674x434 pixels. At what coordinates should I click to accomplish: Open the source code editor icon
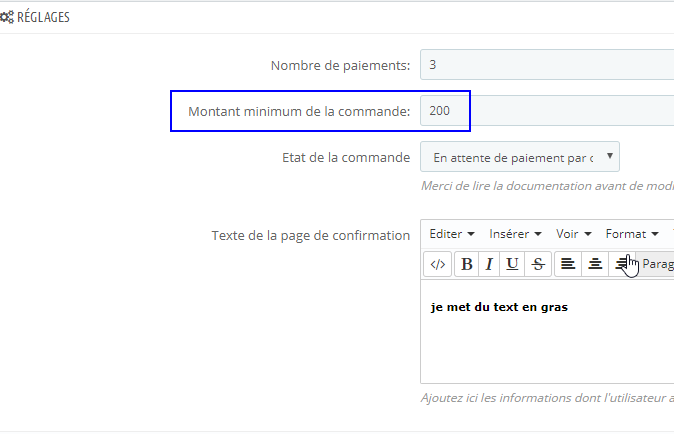click(x=438, y=264)
